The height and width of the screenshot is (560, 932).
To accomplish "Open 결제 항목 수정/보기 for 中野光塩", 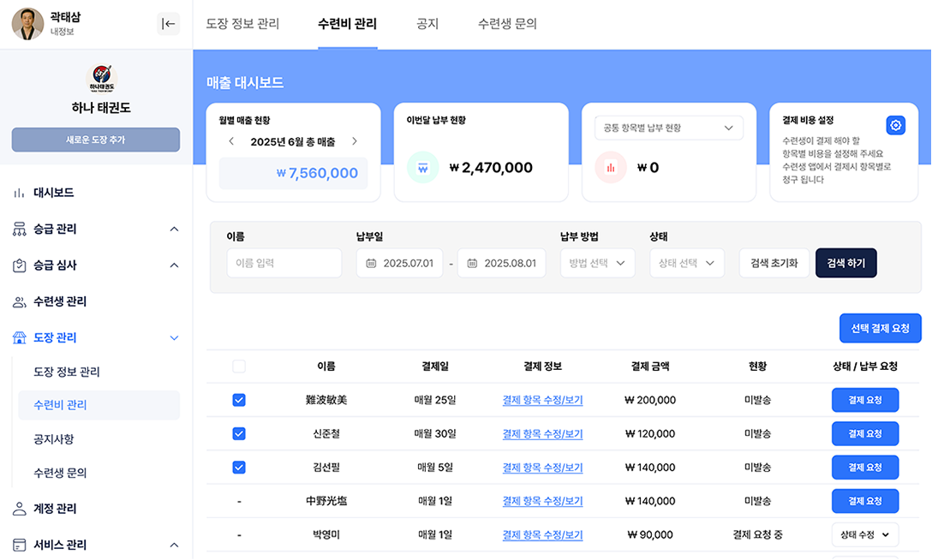I will point(543,501).
